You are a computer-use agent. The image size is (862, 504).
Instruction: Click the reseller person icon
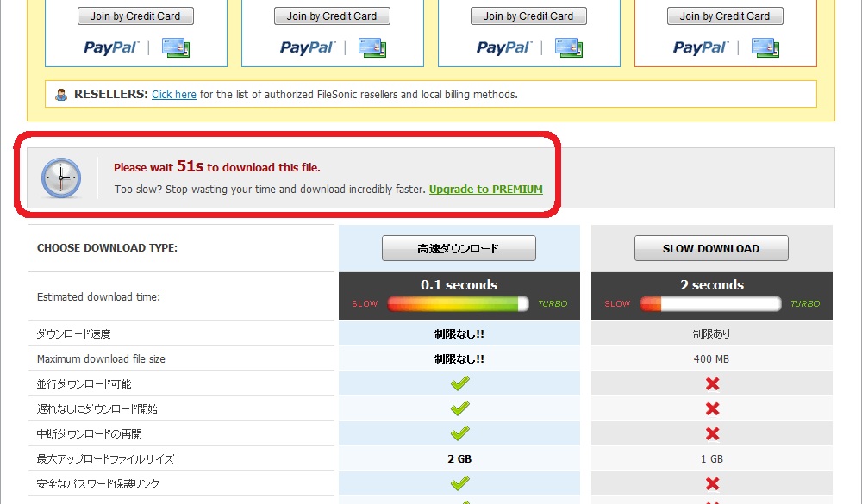61,95
